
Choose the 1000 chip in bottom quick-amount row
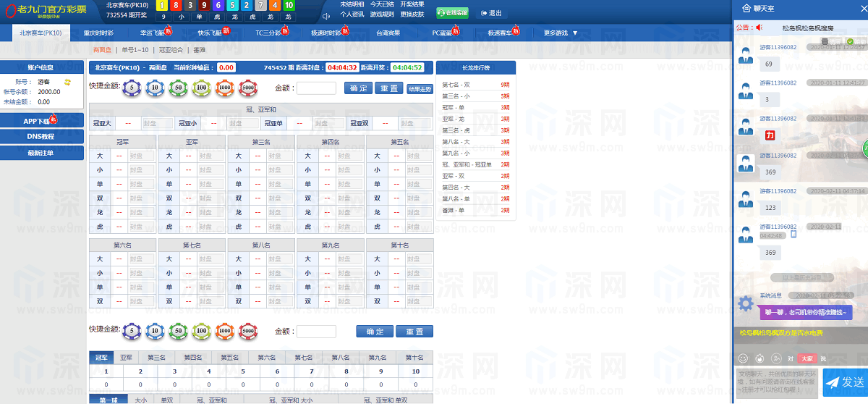tap(224, 331)
